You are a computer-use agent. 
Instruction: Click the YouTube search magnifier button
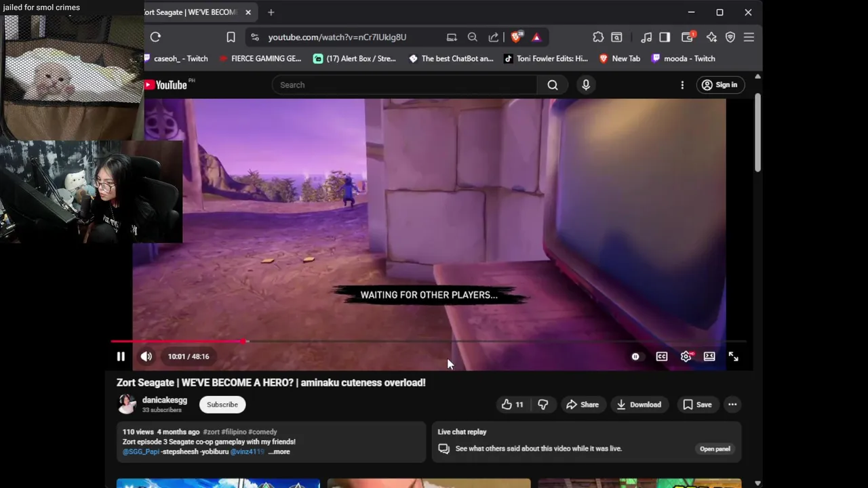point(553,85)
